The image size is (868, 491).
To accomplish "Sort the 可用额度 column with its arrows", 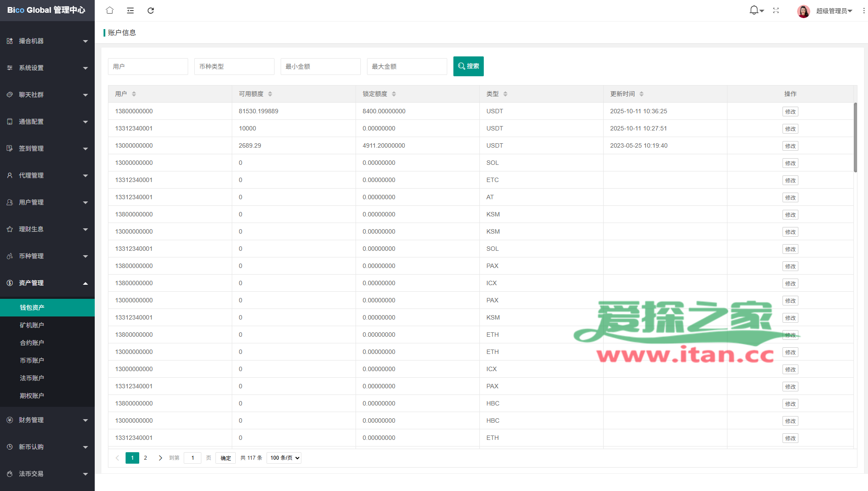I will [x=270, y=94].
